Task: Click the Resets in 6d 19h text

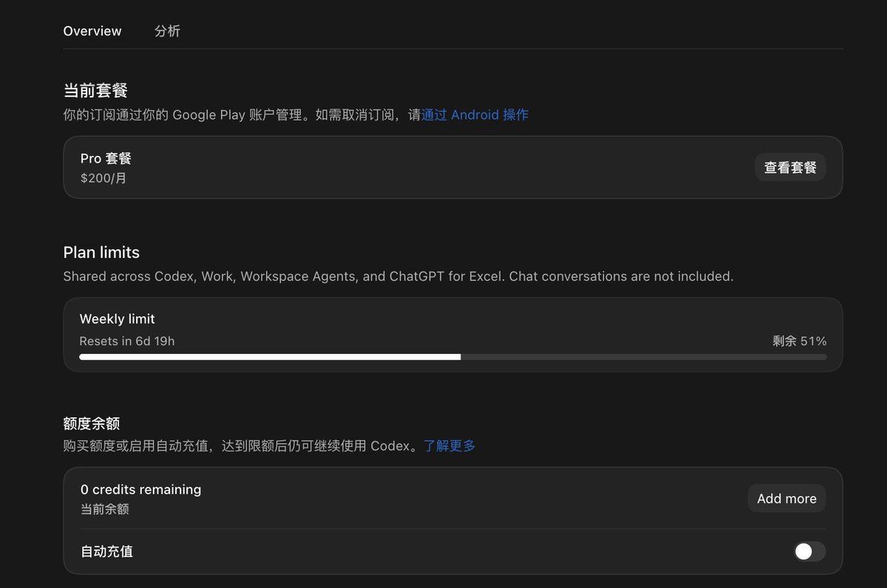Action: pyautogui.click(x=127, y=341)
